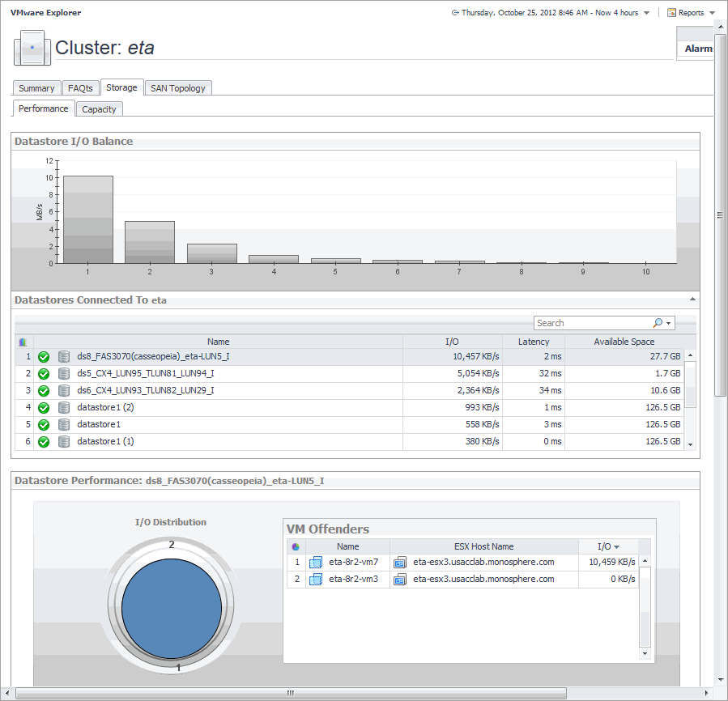Image resolution: width=728 pixels, height=701 pixels.
Task: Sort datastores by Latency column header
Action: click(x=533, y=342)
